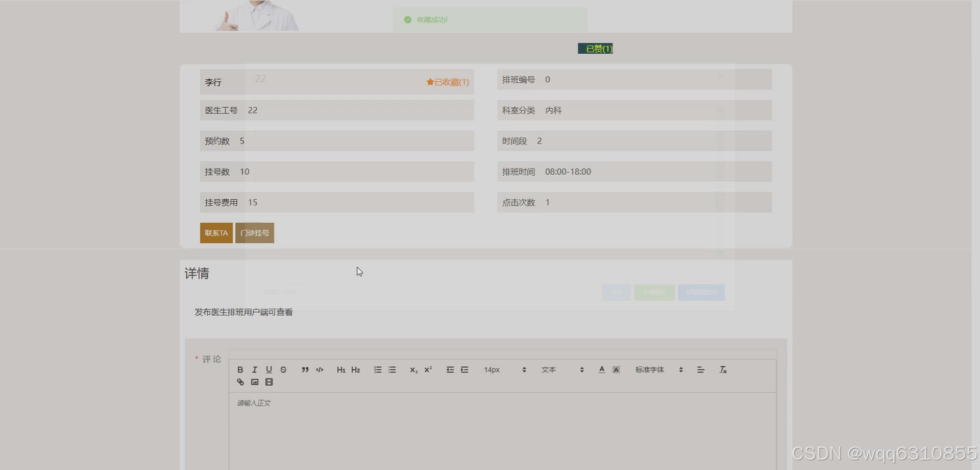Clear text formatting
This screenshot has width=980, height=470.
click(x=723, y=370)
